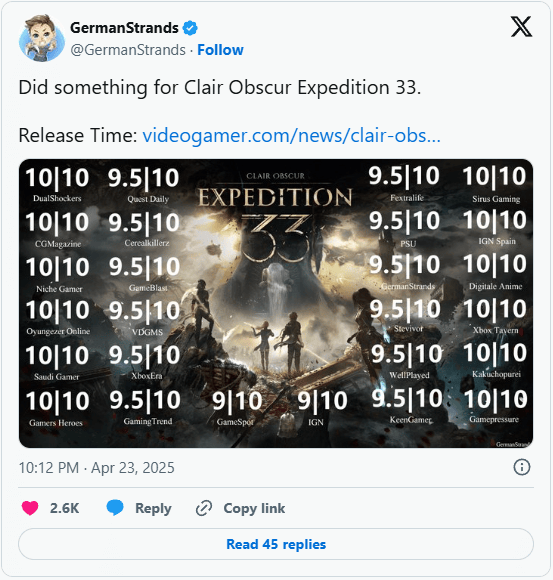Click the 2.6K likes count

pyautogui.click(x=64, y=508)
